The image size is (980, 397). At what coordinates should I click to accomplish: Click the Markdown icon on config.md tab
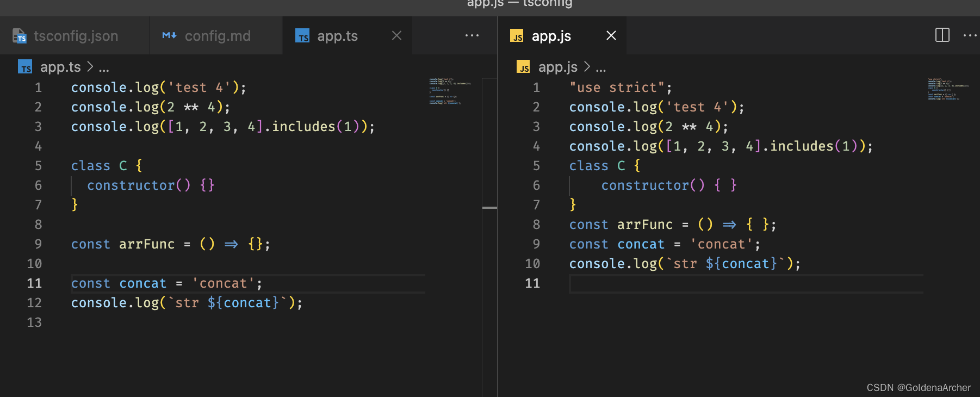(169, 35)
